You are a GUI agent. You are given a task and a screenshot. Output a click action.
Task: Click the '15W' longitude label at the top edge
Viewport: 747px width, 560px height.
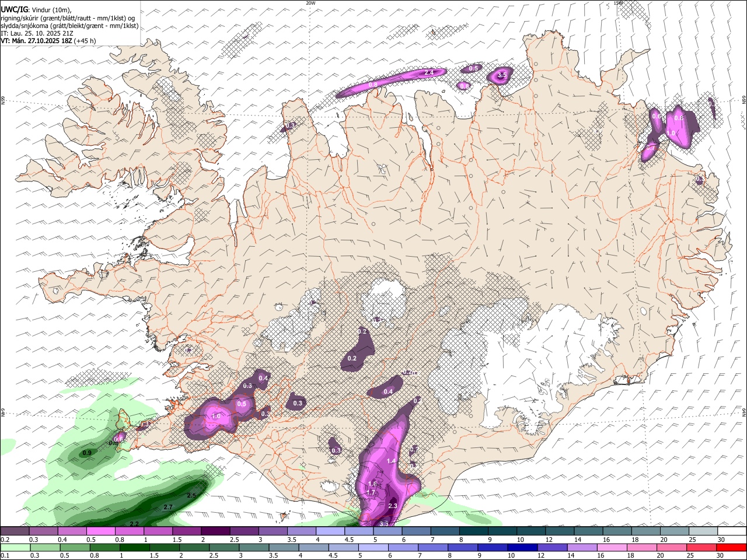[618, 3]
